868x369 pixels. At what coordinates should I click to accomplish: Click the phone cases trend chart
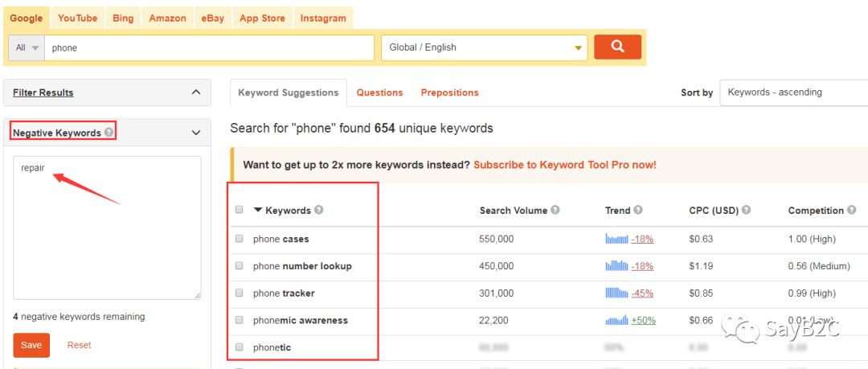tap(616, 239)
